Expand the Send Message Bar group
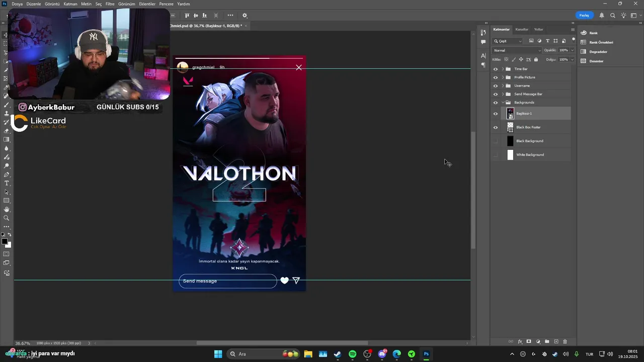This screenshot has width=644, height=362. pyautogui.click(x=503, y=94)
